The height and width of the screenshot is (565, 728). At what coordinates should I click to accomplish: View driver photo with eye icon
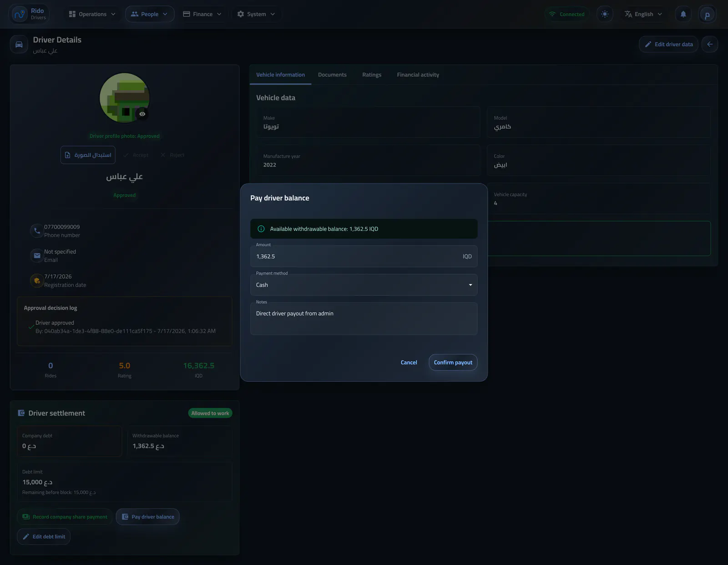[142, 114]
